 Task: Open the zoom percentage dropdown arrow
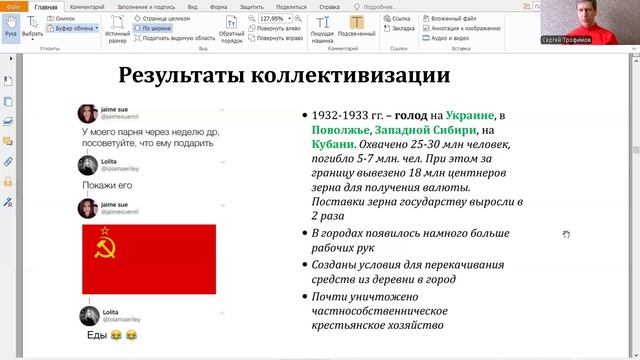[289, 18]
